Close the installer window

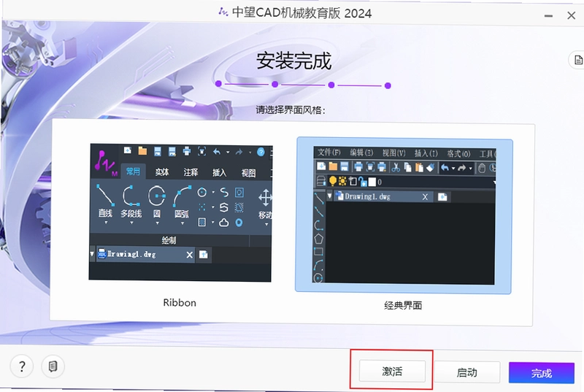[x=572, y=15]
